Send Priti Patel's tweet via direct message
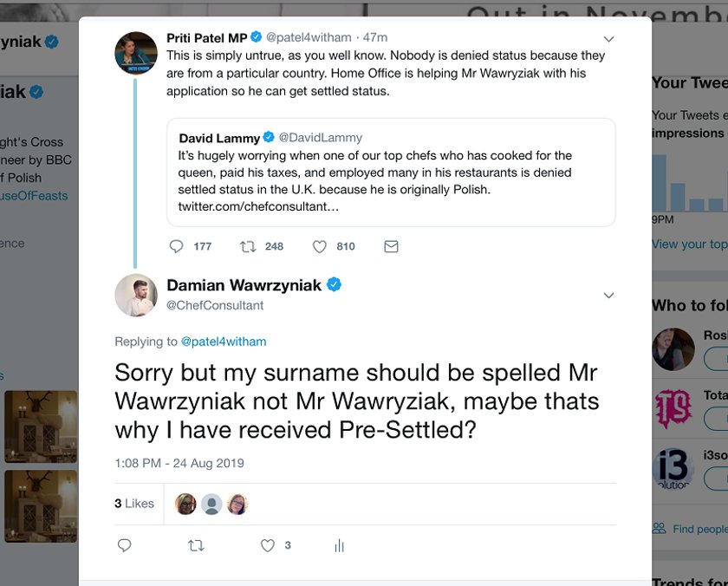728x586 pixels. pyautogui.click(x=392, y=246)
